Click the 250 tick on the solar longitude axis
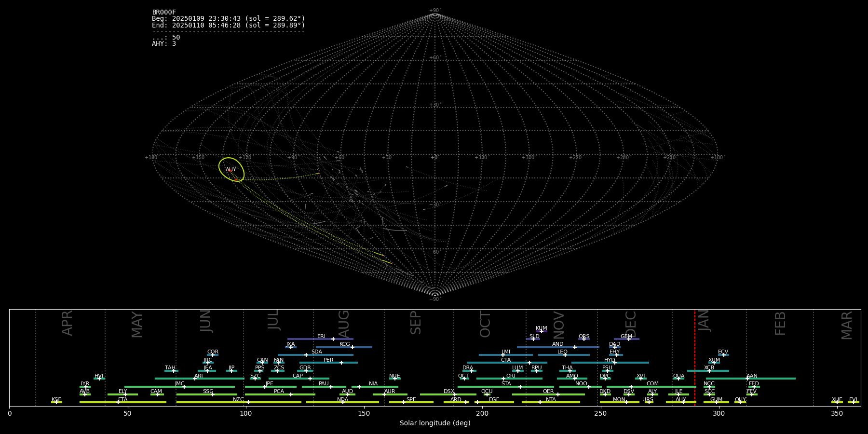Viewport: 868px width, 434px height. 600,414
